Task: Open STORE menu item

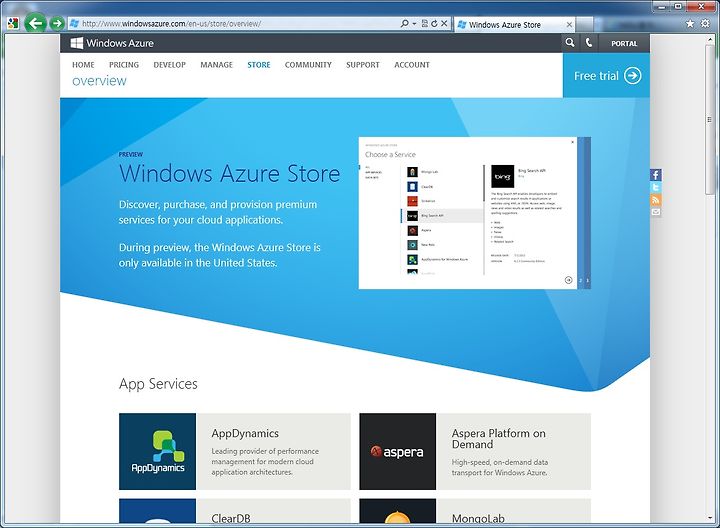Action: [259, 65]
